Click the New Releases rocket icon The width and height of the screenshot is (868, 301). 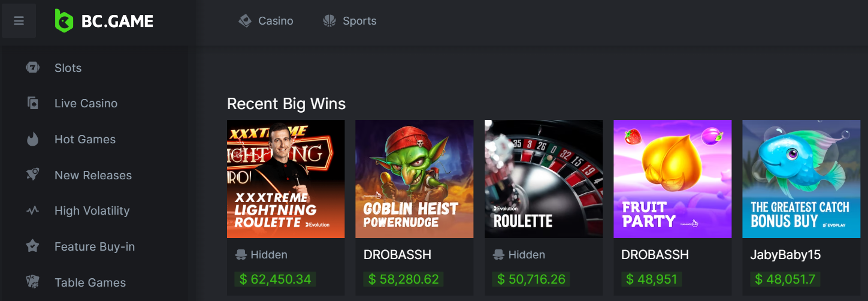32,175
